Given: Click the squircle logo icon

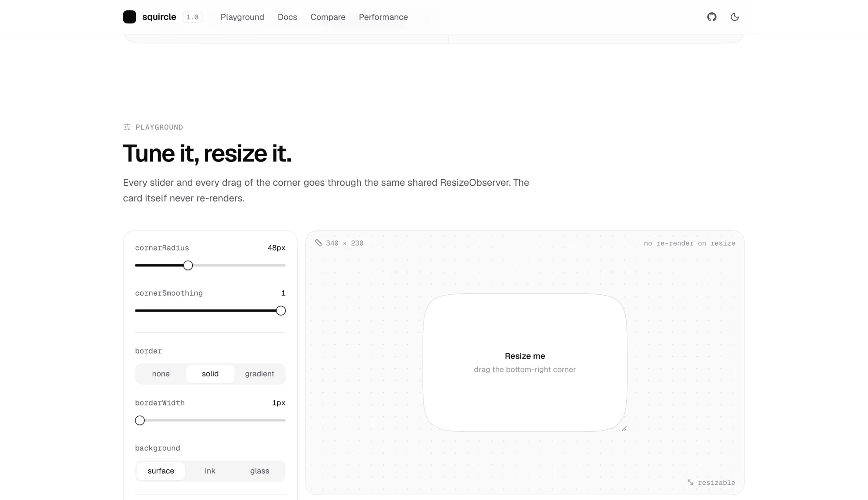Looking at the screenshot, I should [129, 17].
